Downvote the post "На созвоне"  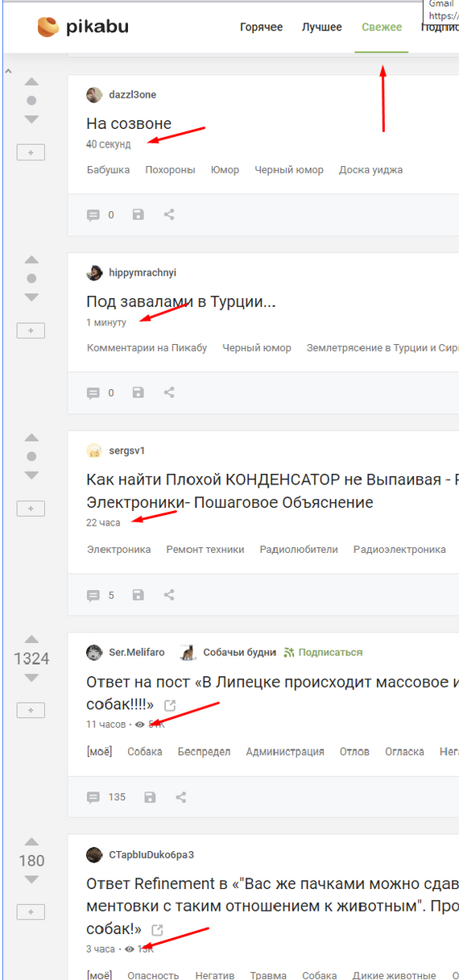tap(31, 119)
